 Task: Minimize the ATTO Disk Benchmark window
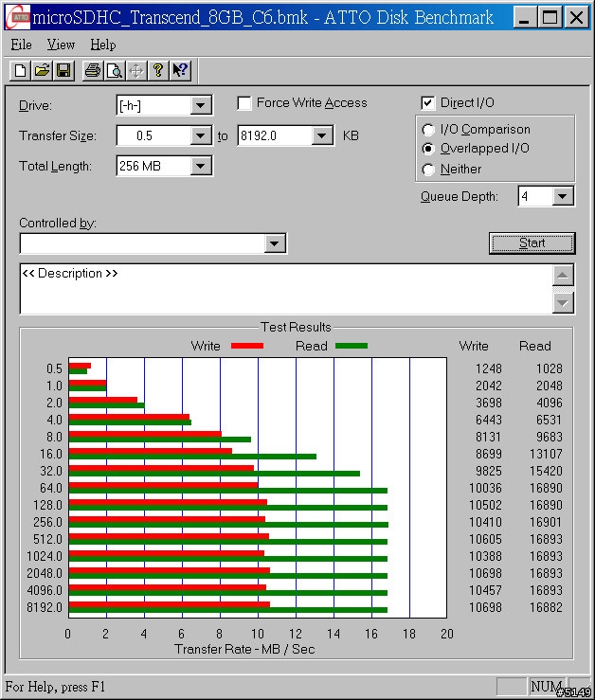pyautogui.click(x=524, y=17)
